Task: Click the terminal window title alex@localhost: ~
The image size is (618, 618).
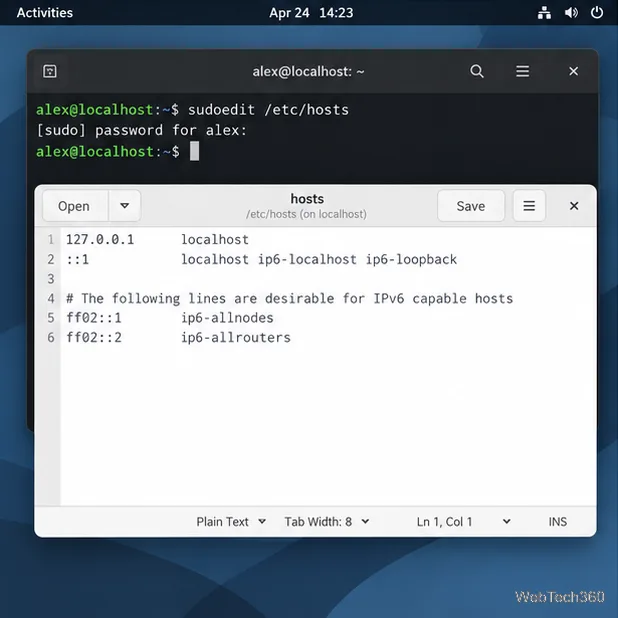Action: click(309, 71)
